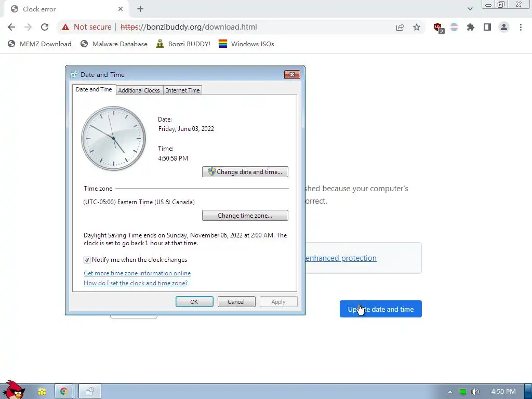Click the browser forward arrow

(x=28, y=27)
